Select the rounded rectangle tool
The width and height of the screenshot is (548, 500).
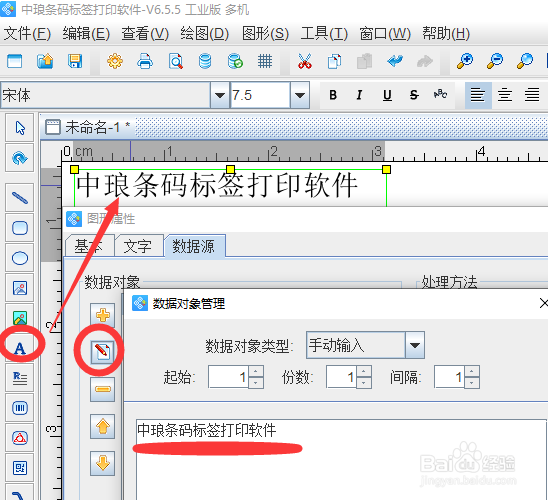coord(20,228)
